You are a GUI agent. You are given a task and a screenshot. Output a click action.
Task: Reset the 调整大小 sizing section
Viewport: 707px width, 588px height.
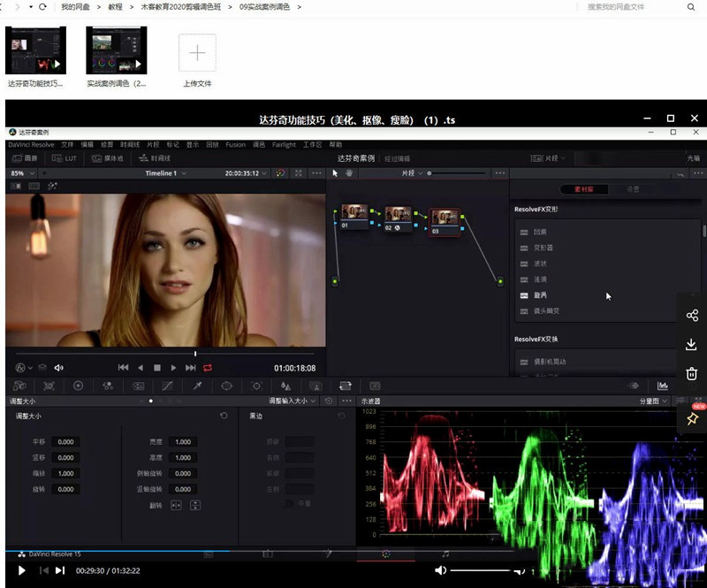point(224,416)
